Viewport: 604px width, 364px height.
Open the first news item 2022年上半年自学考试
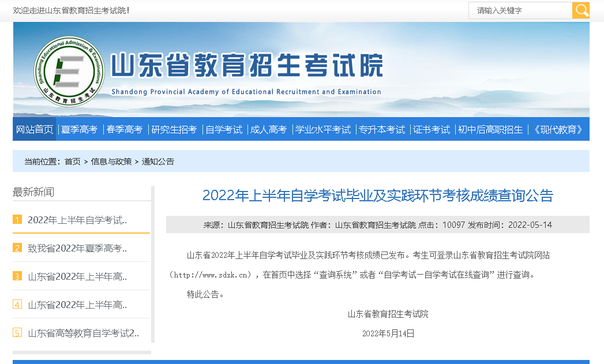tap(77, 220)
